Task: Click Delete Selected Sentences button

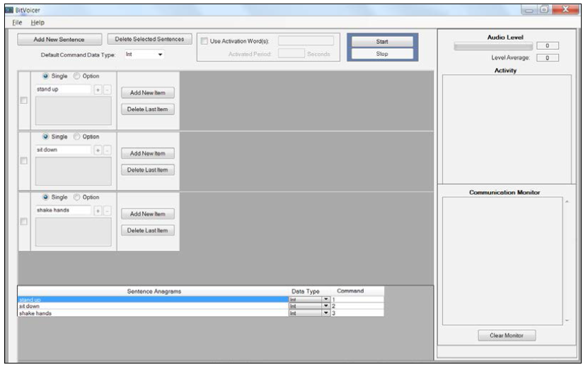Action: (149, 39)
